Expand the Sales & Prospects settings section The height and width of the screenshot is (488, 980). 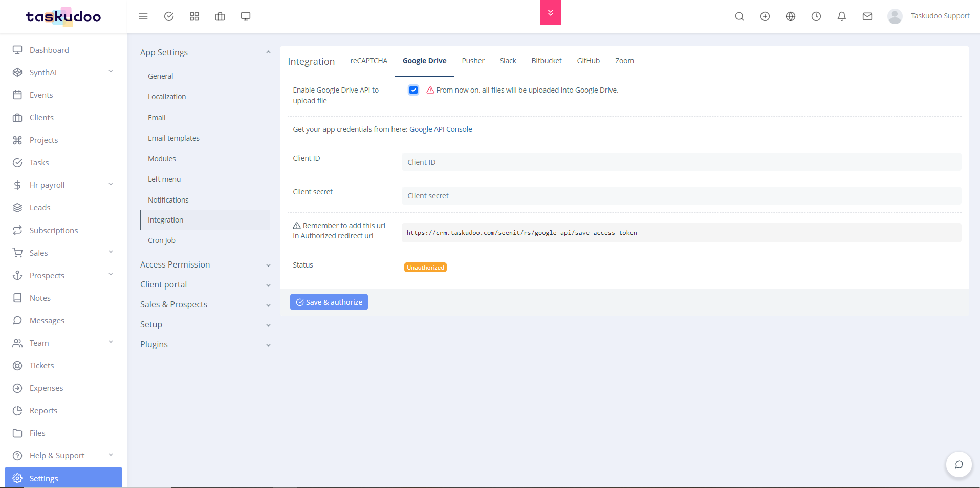point(205,304)
